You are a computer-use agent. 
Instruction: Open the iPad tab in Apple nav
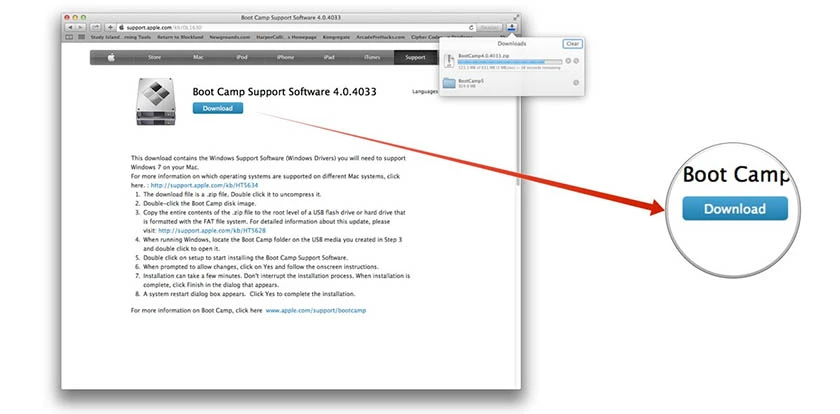pyautogui.click(x=329, y=57)
